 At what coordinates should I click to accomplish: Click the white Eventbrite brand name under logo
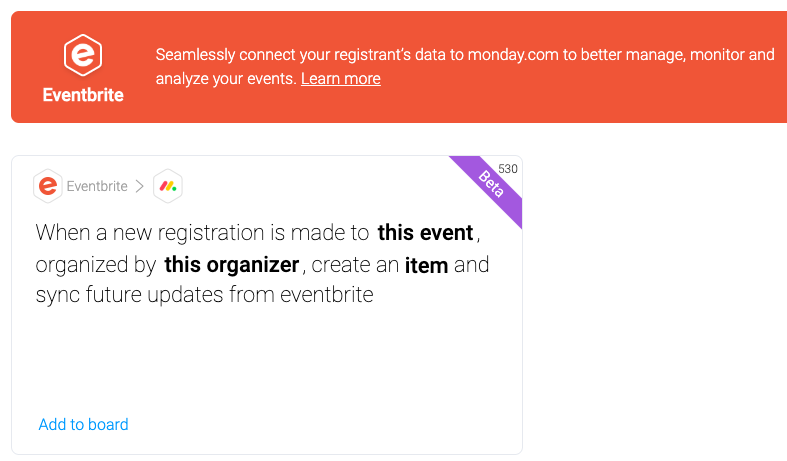tap(83, 95)
